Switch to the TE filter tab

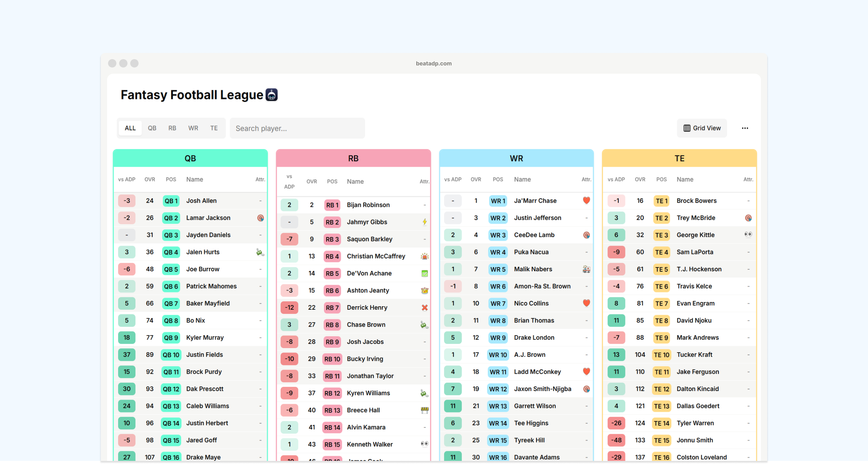[214, 128]
